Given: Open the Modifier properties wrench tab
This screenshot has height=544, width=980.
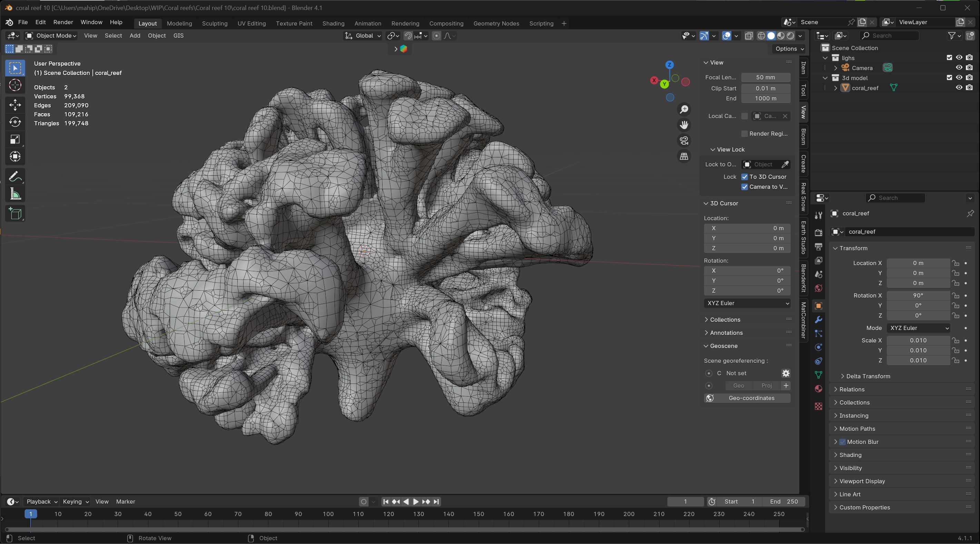Looking at the screenshot, I should (818, 320).
